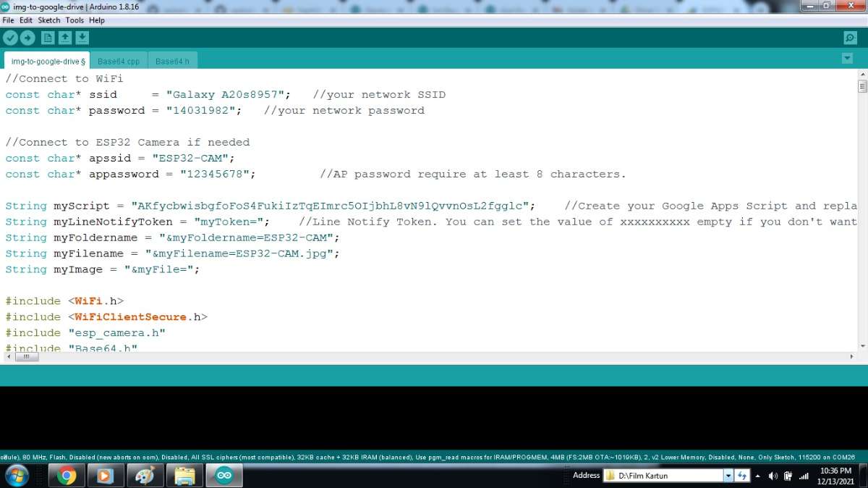Switch to the Base64.h tab
The image size is (868, 488).
172,62
